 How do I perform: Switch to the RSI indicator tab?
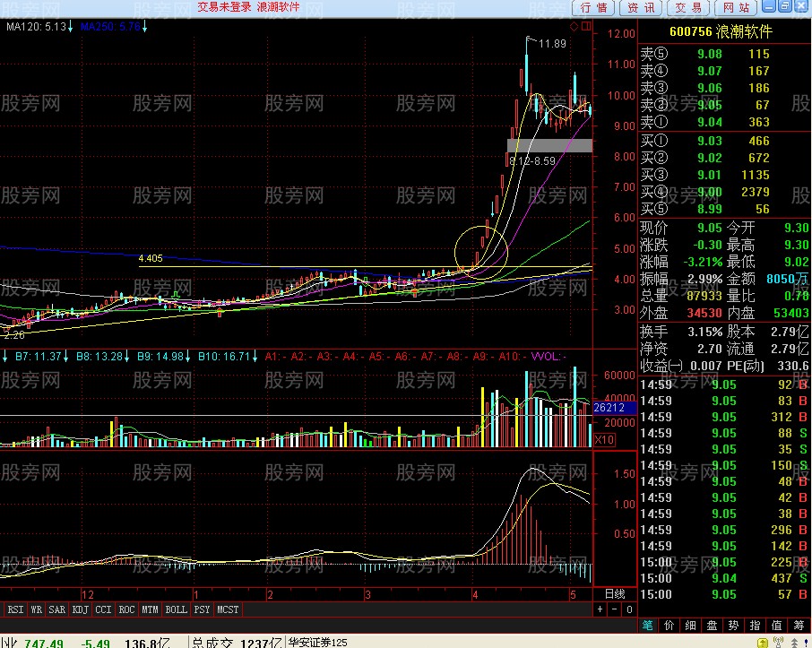pos(15,609)
